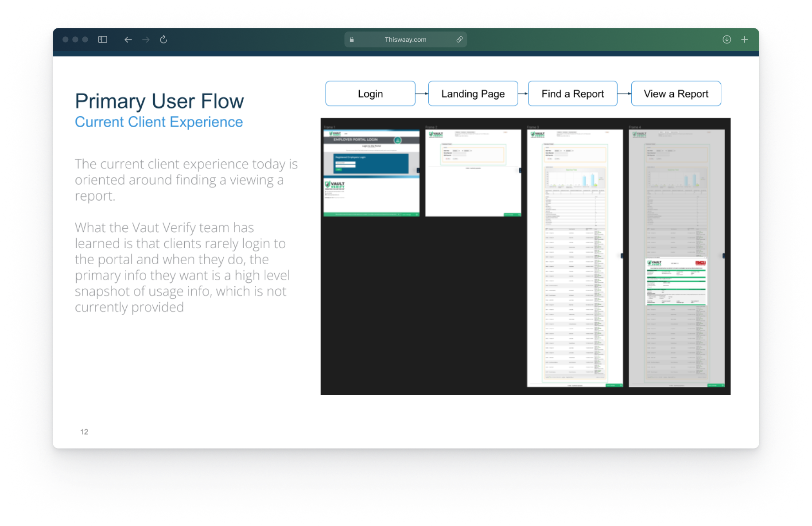This screenshot has height=526, width=812.
Task: Select the Landing Page flow step box
Action: pos(473,94)
